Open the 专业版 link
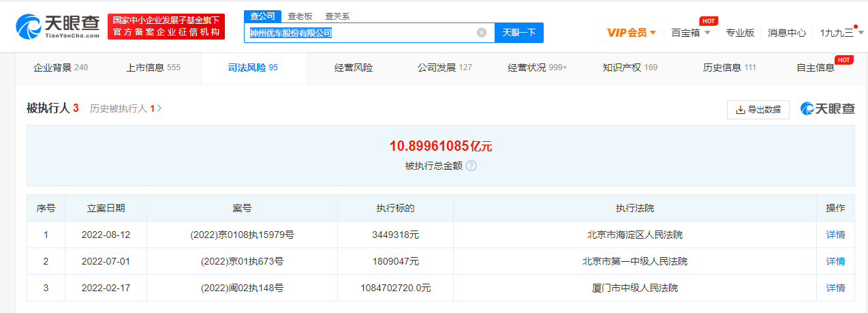 [x=740, y=33]
